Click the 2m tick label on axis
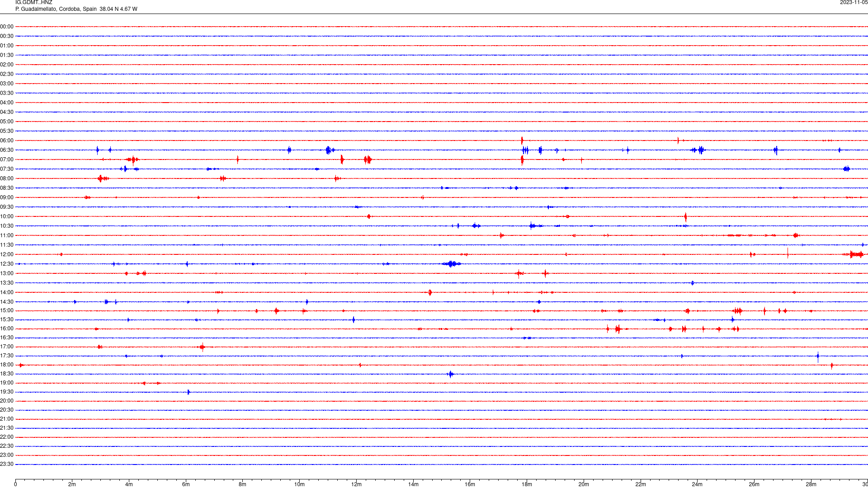Viewport: 868px width, 488px height. click(72, 484)
